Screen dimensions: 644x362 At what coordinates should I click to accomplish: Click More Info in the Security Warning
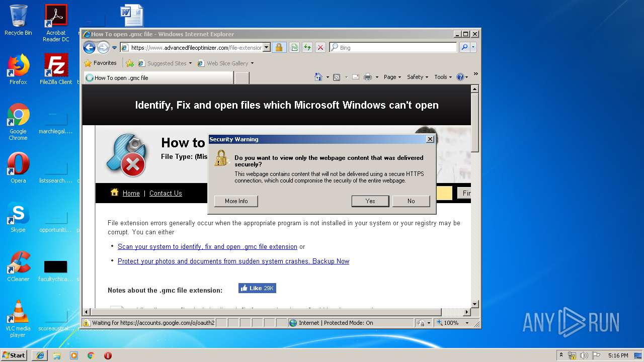[236, 201]
